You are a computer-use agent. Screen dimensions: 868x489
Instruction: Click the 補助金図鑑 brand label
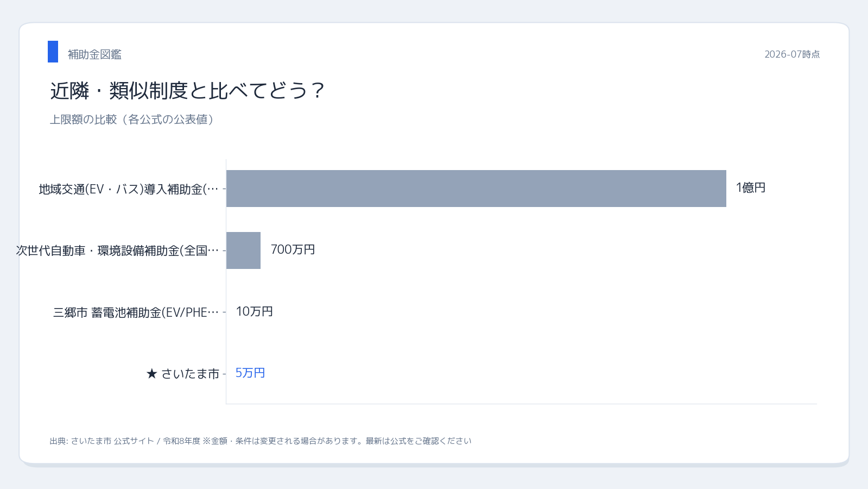[x=94, y=54]
